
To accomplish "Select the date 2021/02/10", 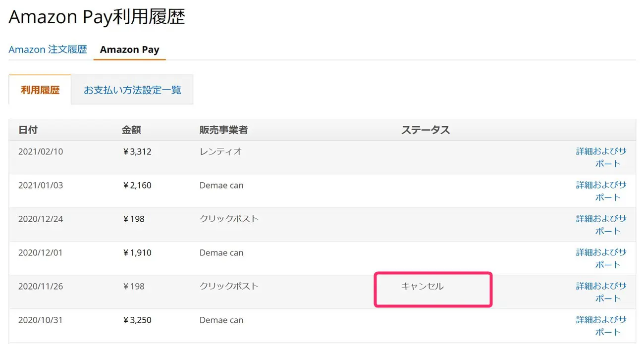I will coord(41,152).
